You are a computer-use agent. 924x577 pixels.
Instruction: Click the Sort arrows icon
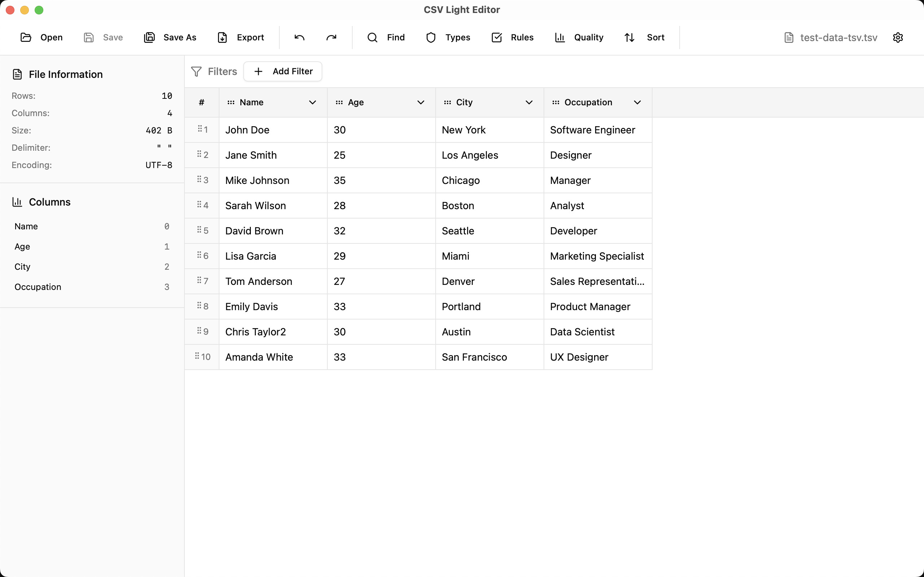629,38
